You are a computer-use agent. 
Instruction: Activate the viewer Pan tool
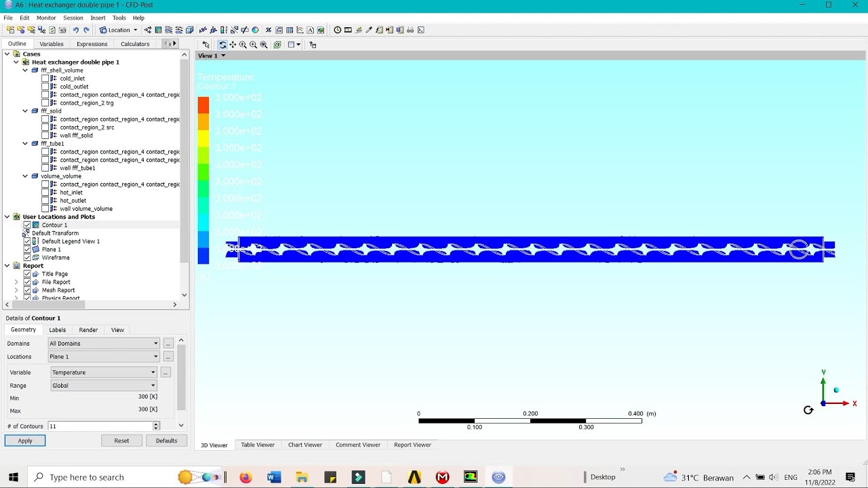233,45
